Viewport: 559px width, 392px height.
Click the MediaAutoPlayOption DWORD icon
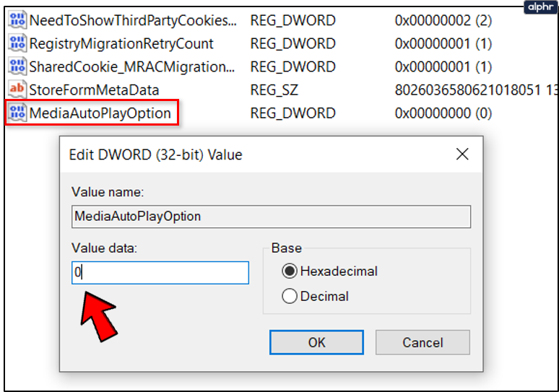(x=17, y=113)
